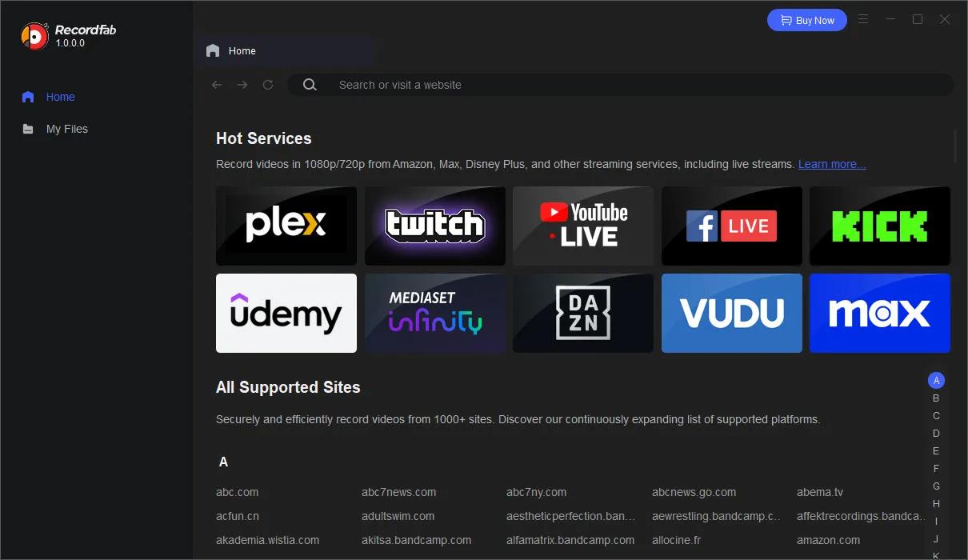The image size is (968, 560).
Task: Open the Twitch service tile
Action: coord(435,226)
